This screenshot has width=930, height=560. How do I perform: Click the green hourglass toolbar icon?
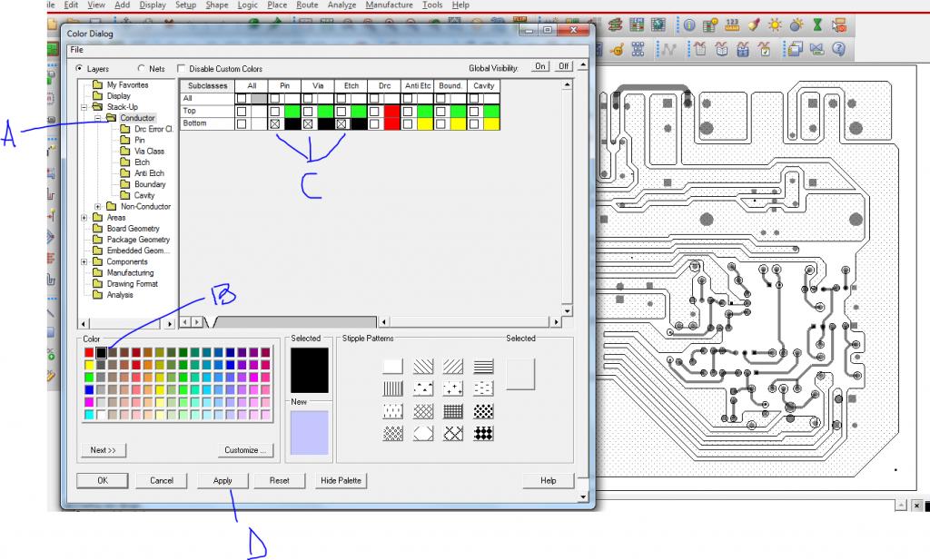pyautogui.click(x=817, y=25)
